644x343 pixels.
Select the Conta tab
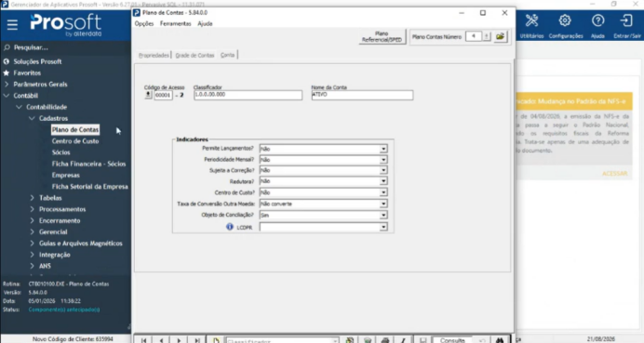227,55
